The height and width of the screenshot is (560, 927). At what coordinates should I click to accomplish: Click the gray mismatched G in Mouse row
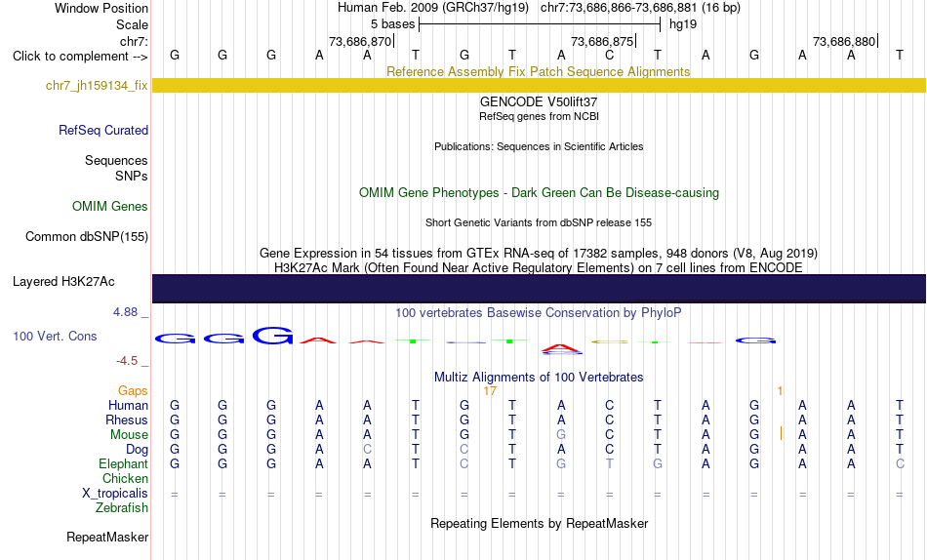(x=561, y=435)
